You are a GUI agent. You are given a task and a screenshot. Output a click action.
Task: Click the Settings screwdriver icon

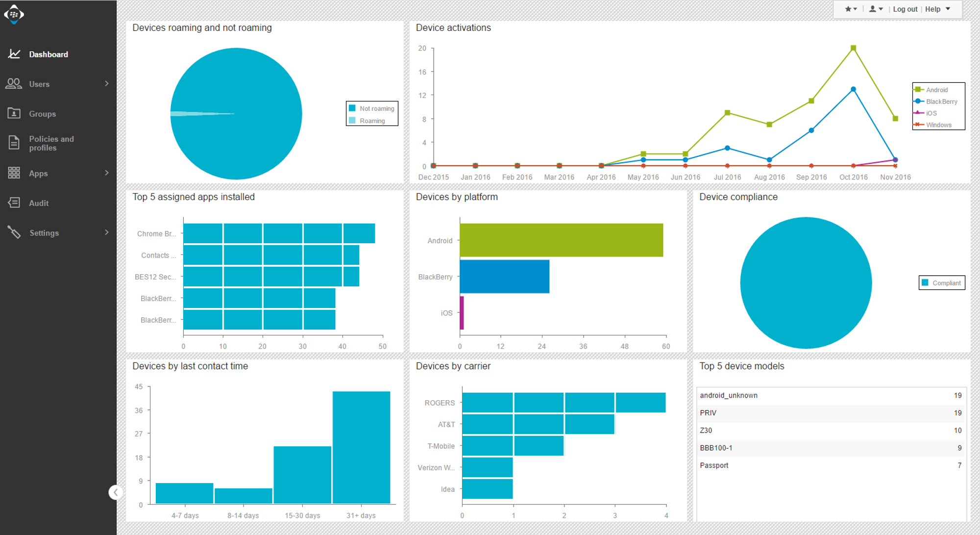coord(14,232)
